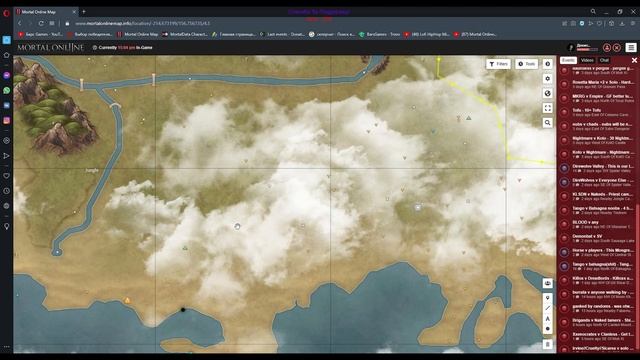640x360 pixels.
Task: Open event 'Rosetta Maria +2 v Solo'
Action: [597, 84]
